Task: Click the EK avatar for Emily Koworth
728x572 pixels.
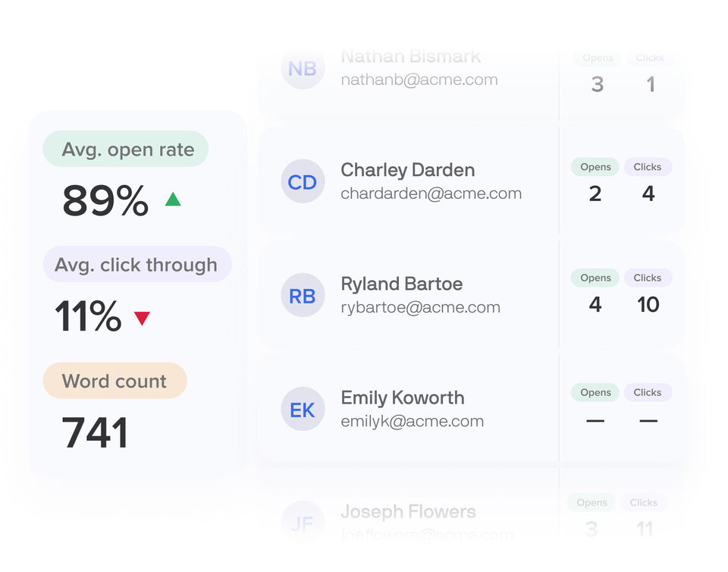Action: coord(303,409)
